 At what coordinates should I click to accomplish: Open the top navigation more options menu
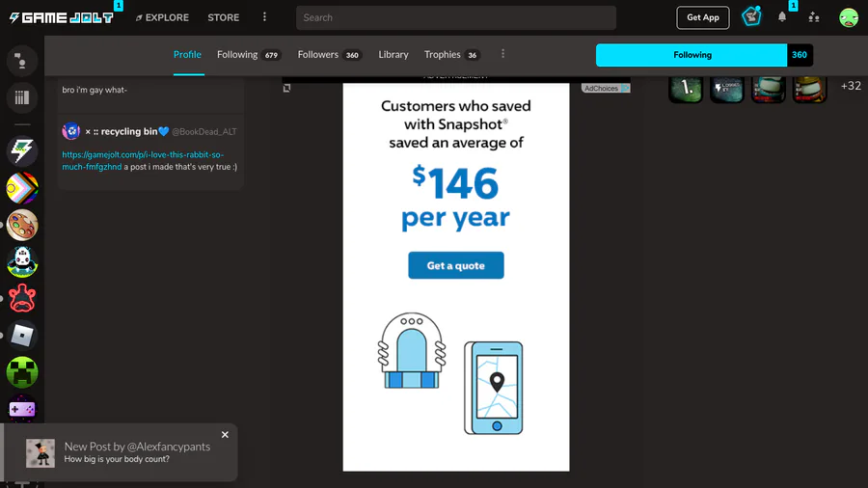tap(264, 17)
